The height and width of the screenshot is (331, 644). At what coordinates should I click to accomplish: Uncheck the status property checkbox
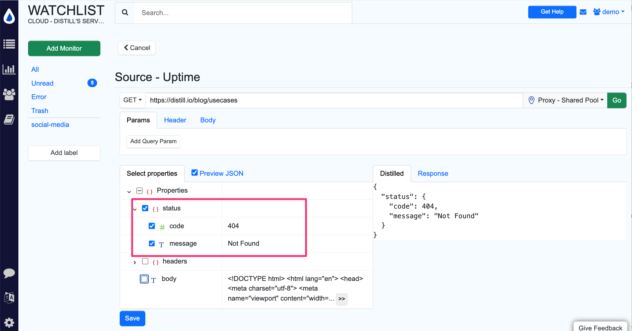[145, 208]
